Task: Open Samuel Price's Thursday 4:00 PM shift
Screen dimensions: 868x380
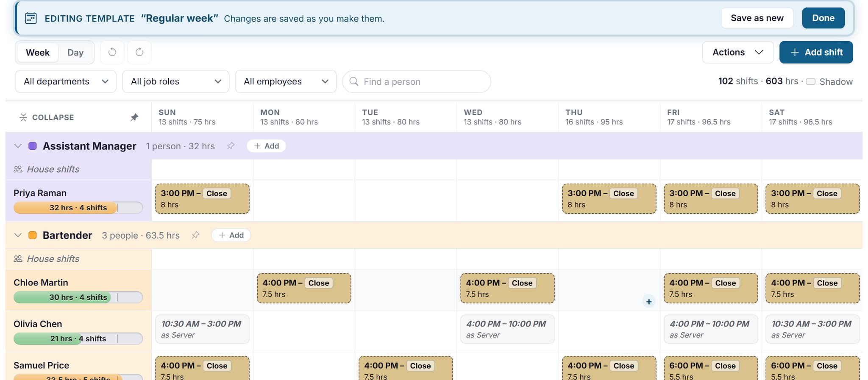Action: [609, 368]
